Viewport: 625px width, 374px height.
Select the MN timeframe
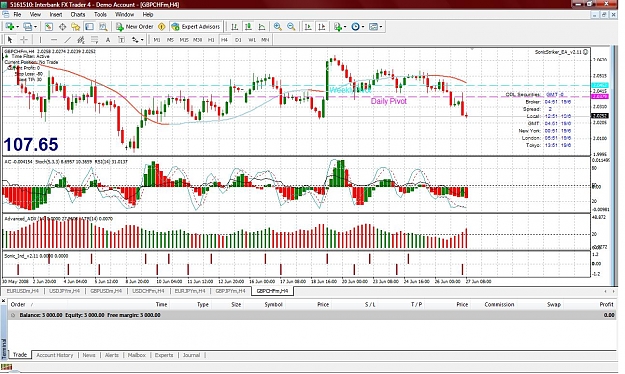click(x=265, y=40)
